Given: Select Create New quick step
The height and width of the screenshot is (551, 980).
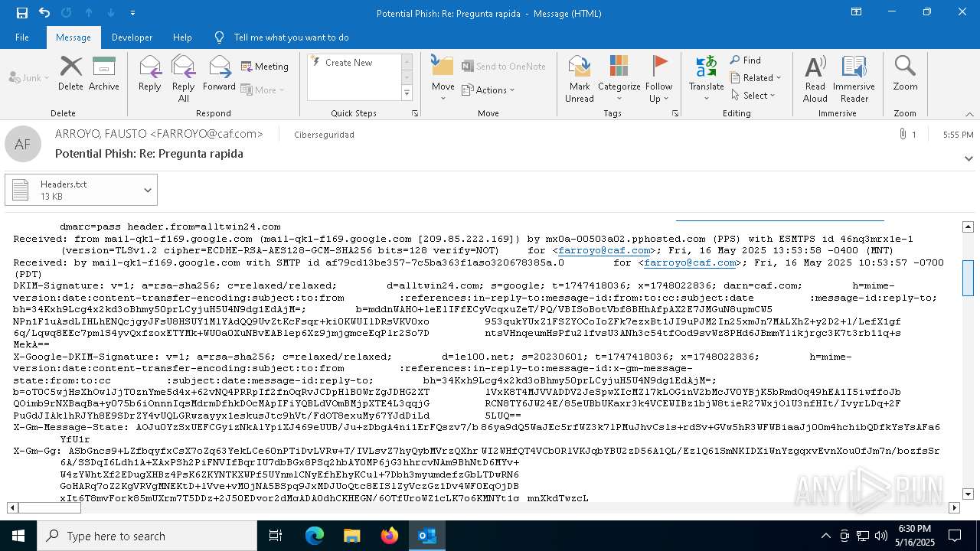Looking at the screenshot, I should (x=348, y=63).
